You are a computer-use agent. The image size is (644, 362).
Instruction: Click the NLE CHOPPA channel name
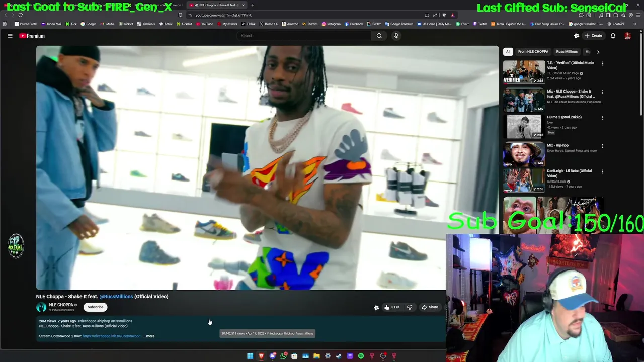[x=61, y=305]
